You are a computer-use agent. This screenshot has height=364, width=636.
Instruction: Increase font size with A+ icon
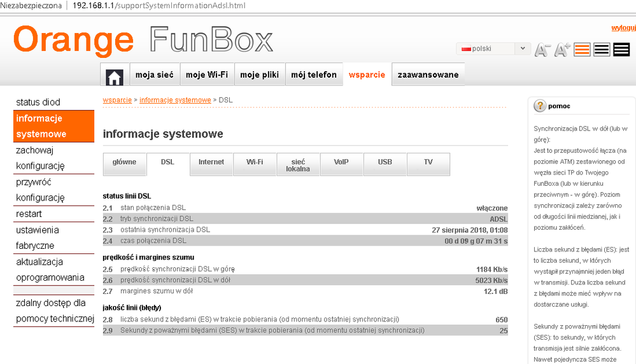562,50
